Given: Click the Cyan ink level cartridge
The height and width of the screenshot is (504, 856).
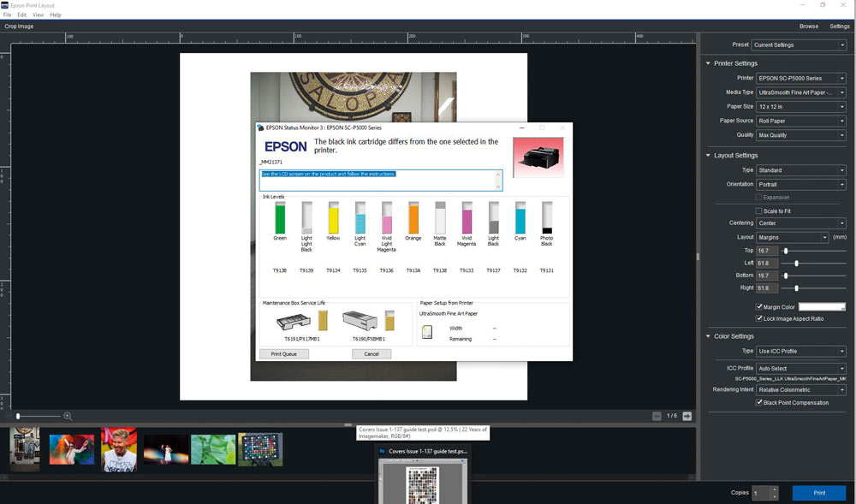Looking at the screenshot, I should [x=520, y=218].
